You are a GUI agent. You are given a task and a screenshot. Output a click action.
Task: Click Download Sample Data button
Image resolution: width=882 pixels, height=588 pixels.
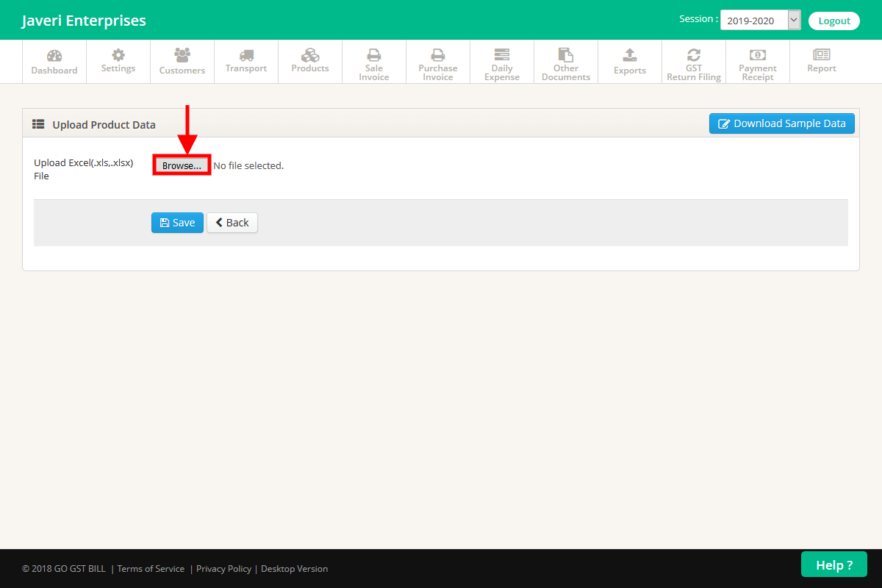click(x=781, y=123)
